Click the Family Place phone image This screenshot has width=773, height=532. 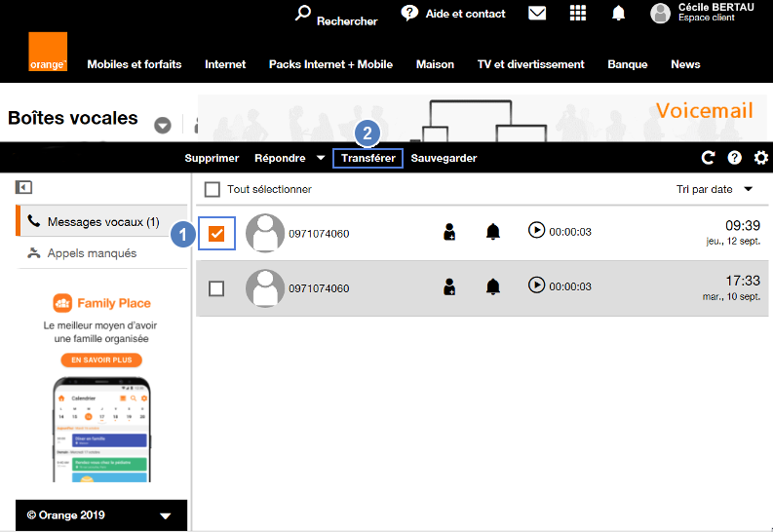[x=101, y=430]
